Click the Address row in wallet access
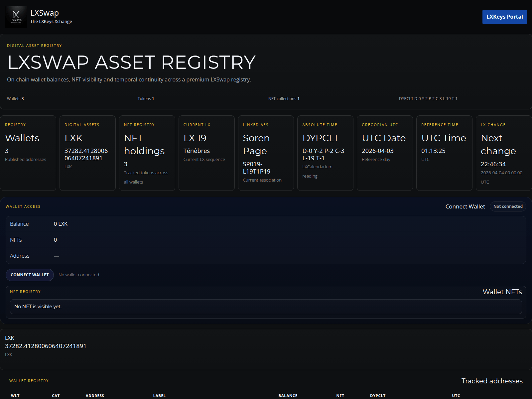 (x=266, y=256)
